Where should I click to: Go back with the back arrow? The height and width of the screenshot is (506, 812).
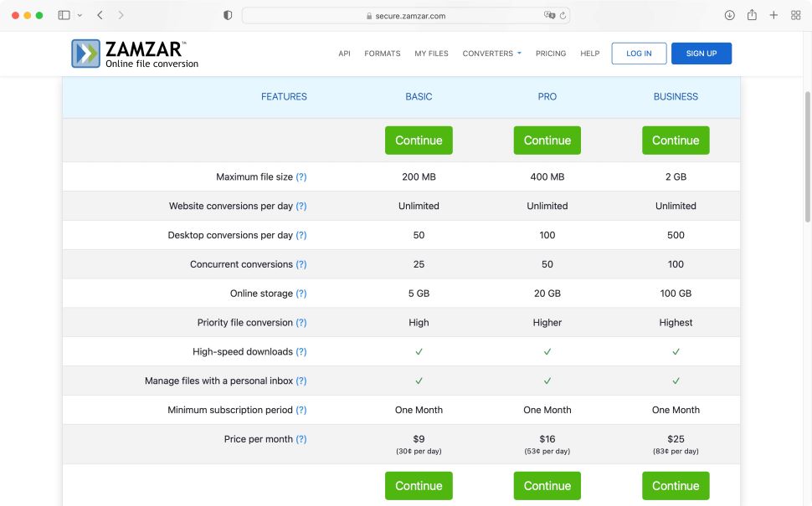(x=100, y=15)
